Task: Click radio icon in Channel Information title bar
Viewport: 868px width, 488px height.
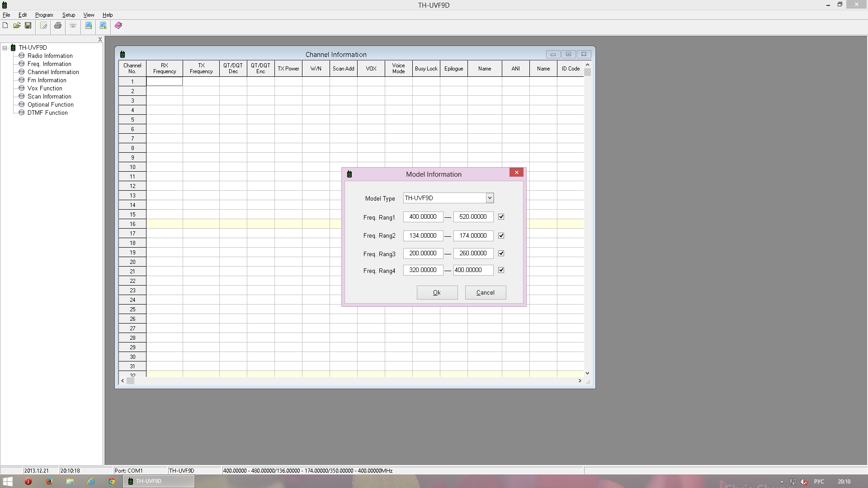Action: tap(123, 54)
